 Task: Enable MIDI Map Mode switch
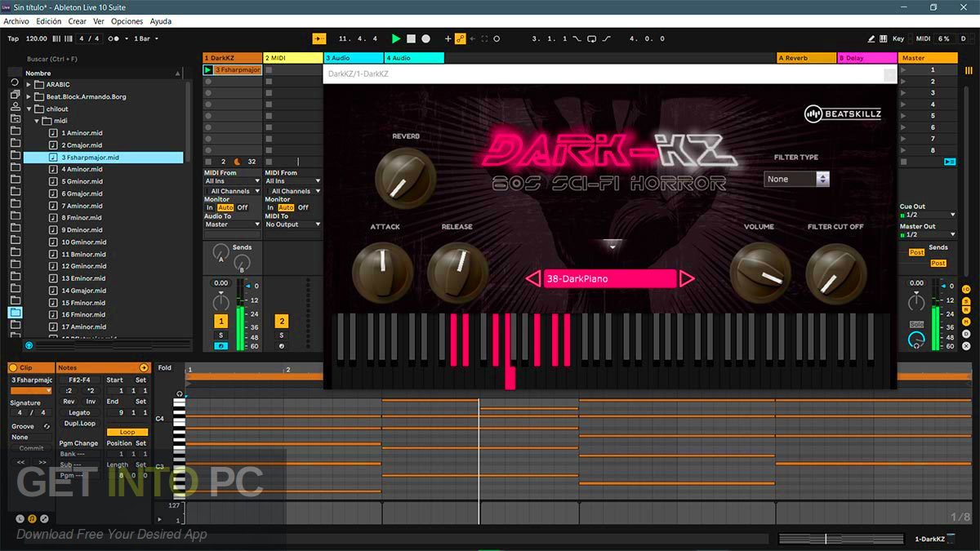pyautogui.click(x=923, y=38)
